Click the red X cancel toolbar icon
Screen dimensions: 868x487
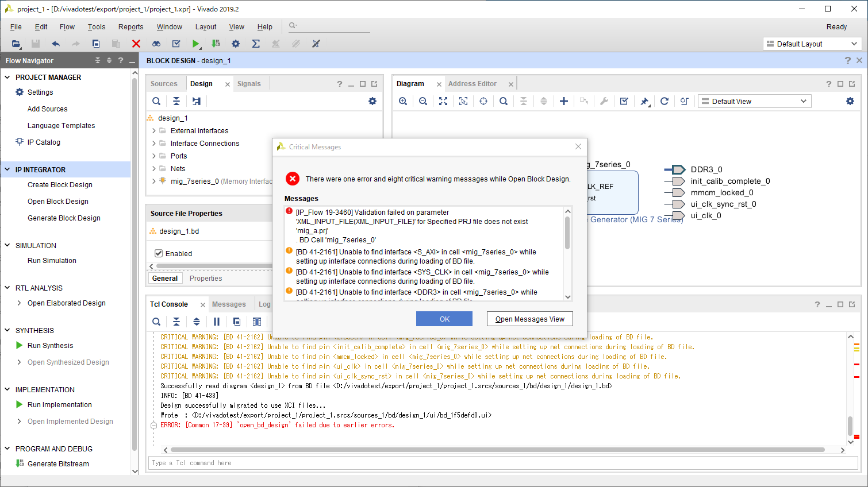(136, 44)
